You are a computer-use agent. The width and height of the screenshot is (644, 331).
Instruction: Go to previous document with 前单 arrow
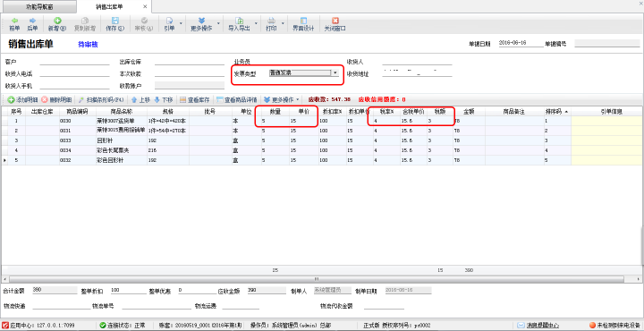[14, 24]
